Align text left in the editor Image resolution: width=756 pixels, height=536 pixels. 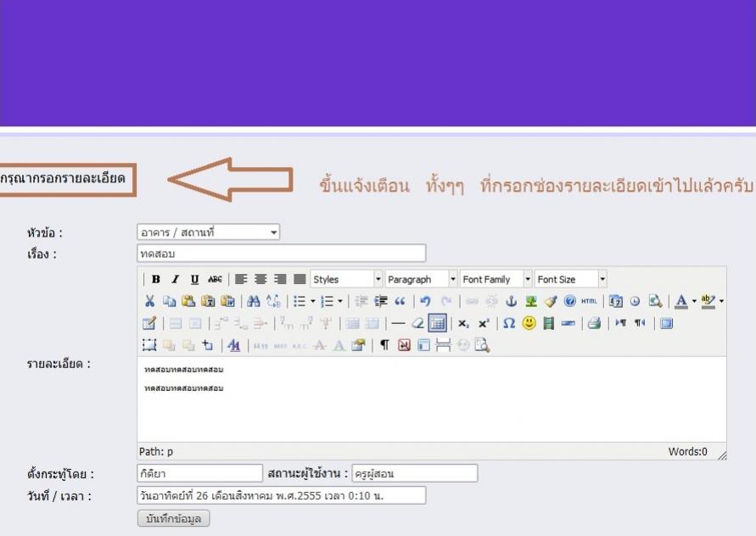[241, 279]
